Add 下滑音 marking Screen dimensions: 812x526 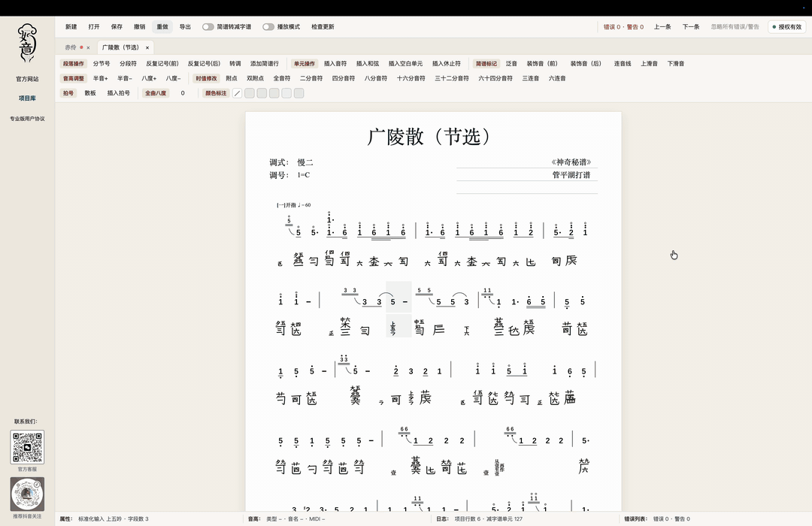tap(676, 64)
